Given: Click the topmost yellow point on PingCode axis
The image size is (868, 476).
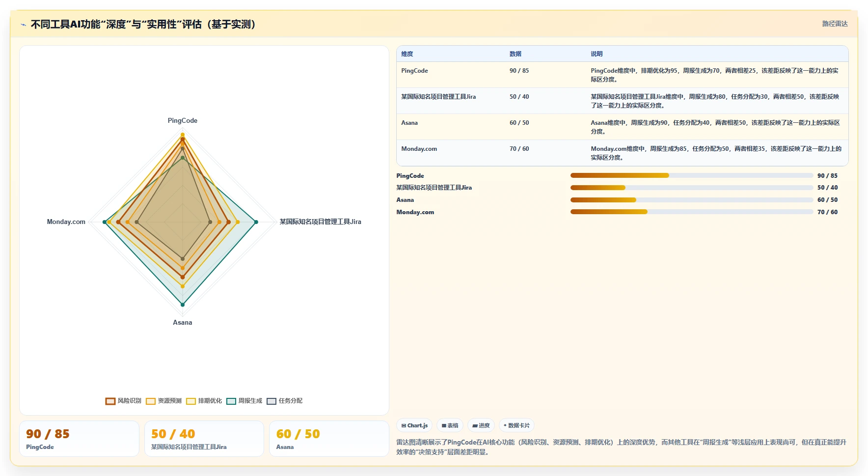Looking at the screenshot, I should (x=183, y=135).
